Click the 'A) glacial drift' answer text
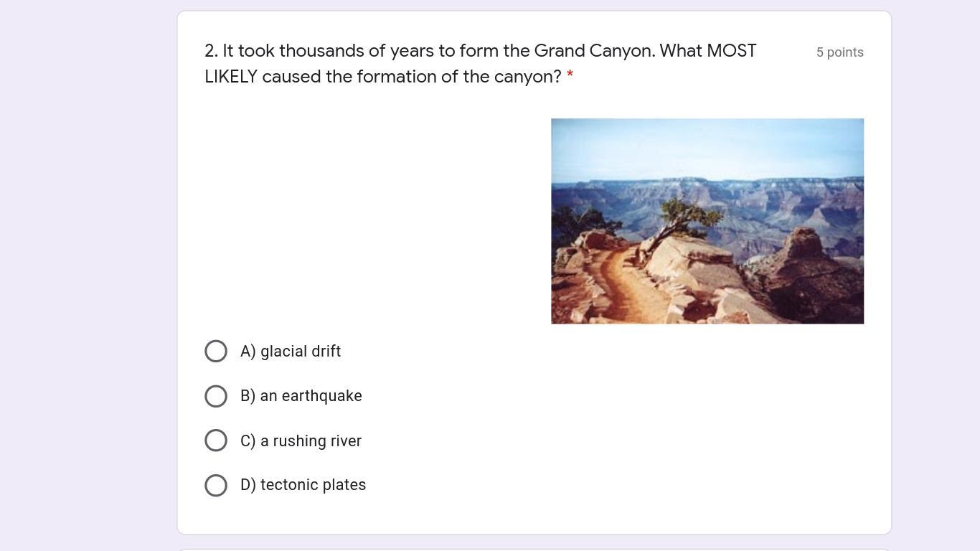Viewport: 980px width, 551px height. click(291, 352)
